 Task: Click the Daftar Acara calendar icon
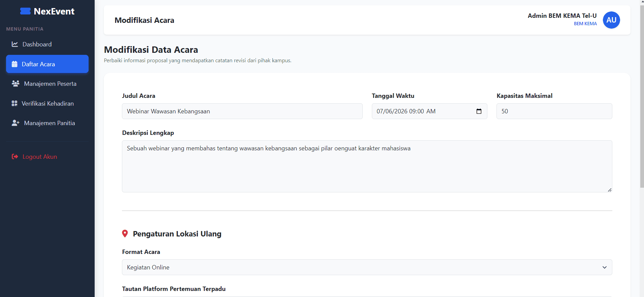(14, 64)
